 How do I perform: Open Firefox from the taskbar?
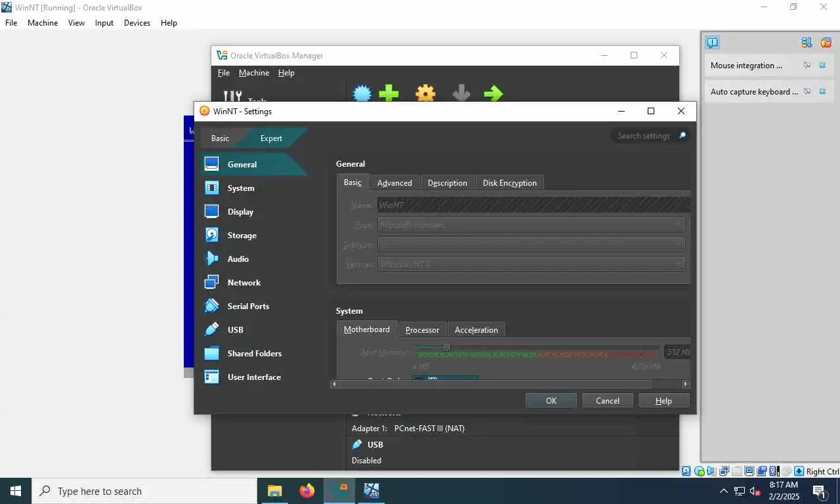(307, 491)
